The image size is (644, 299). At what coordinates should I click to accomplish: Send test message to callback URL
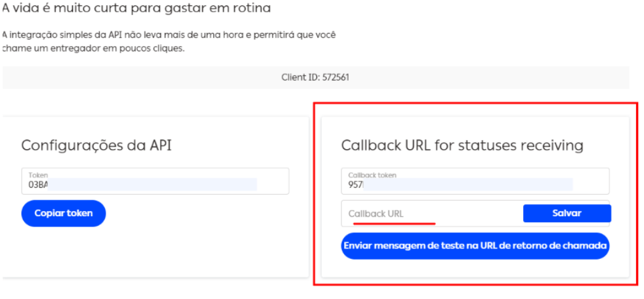(x=475, y=246)
